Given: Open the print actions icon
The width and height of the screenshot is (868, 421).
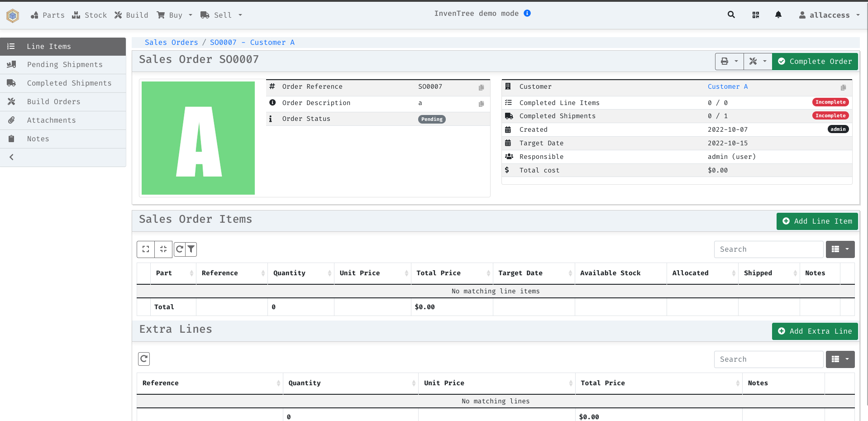Looking at the screenshot, I should pos(725,61).
